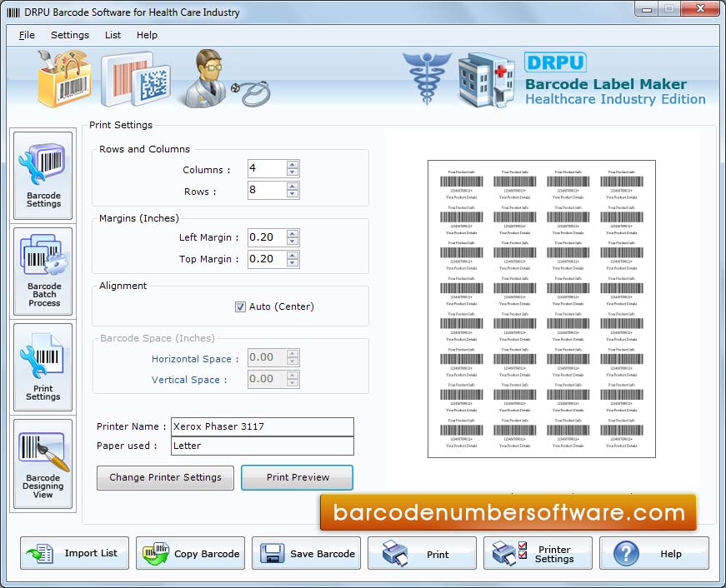Click the Print Preview button
The image size is (726, 588).
(298, 477)
